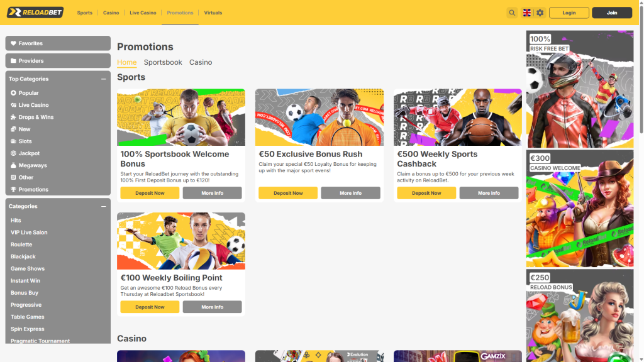Open Virtuals in the top navigation
This screenshot has height=362, width=644.
(x=213, y=13)
